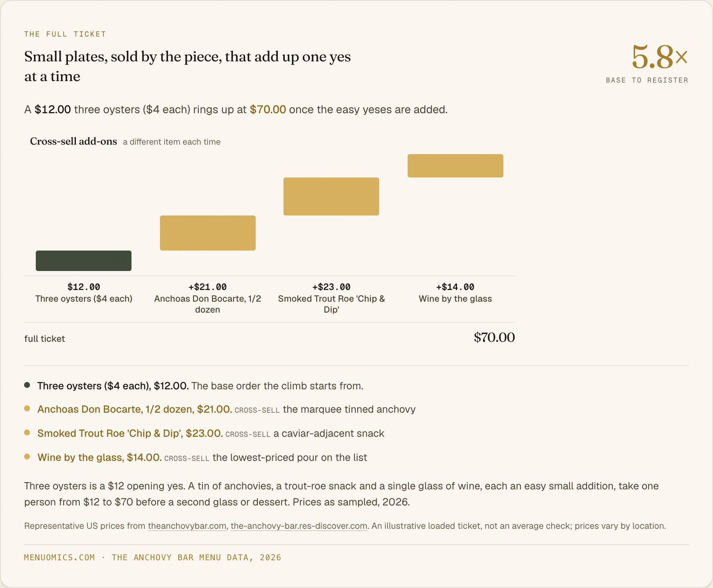Open the theanchovybar.com source link
713x588 pixels.
click(x=187, y=526)
